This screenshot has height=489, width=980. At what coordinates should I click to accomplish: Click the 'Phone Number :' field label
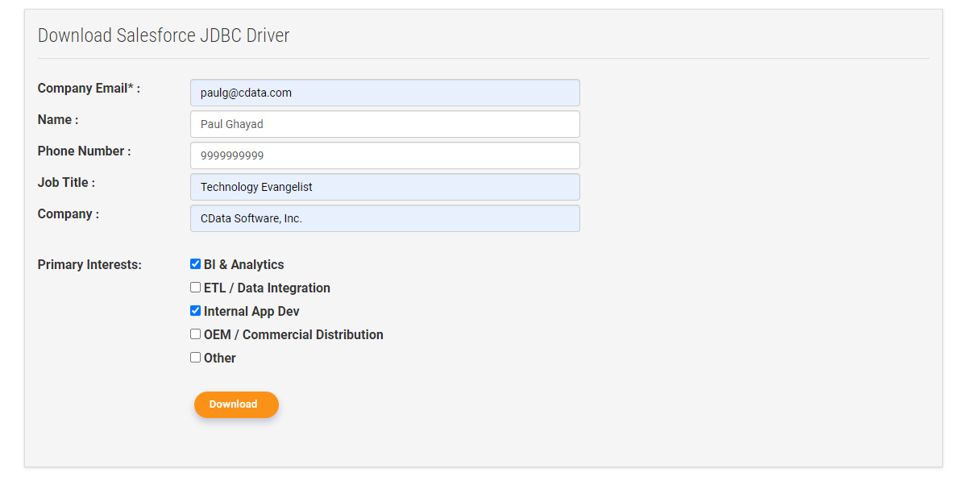tap(84, 151)
